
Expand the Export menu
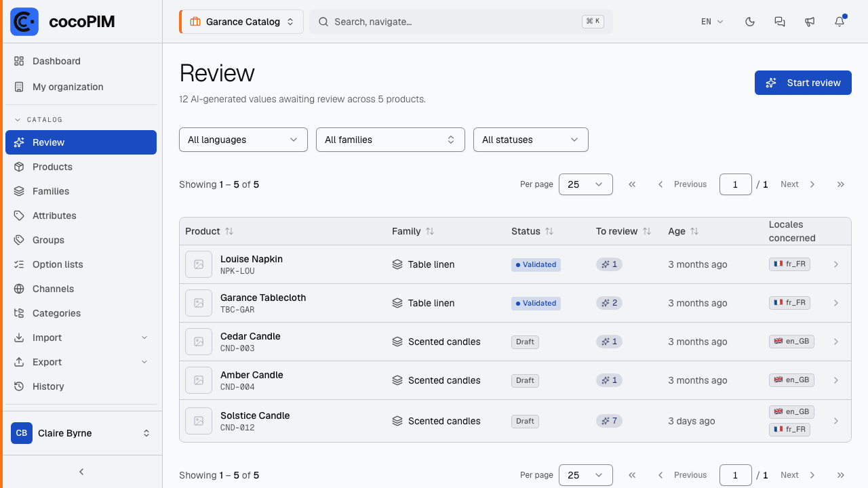tap(81, 362)
